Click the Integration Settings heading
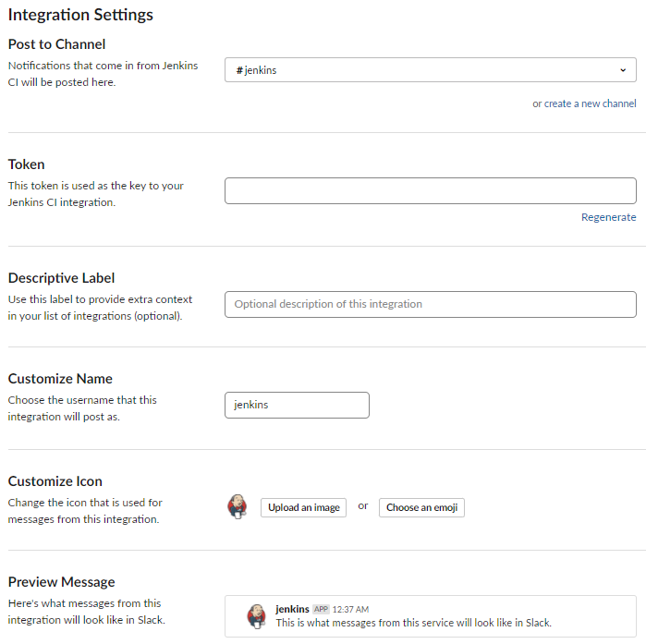This screenshot has width=646, height=644. coord(80,15)
